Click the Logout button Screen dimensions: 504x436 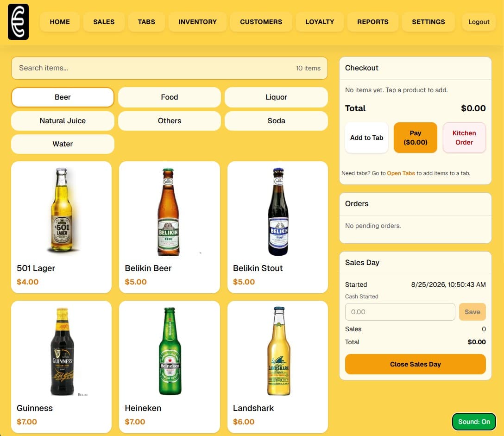(x=479, y=22)
